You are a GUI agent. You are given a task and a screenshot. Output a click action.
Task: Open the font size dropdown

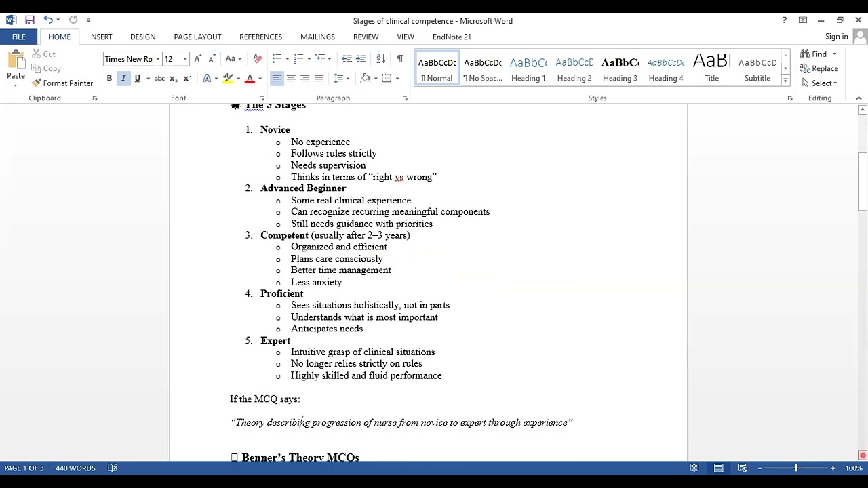184,59
